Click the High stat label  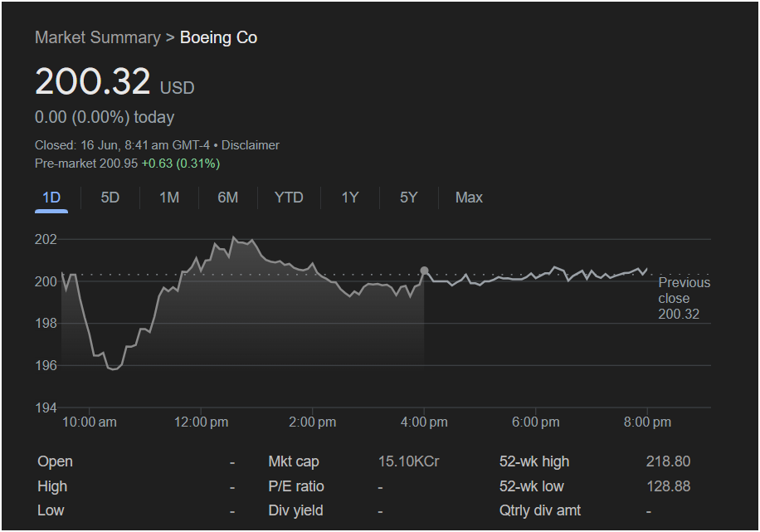pos(52,486)
